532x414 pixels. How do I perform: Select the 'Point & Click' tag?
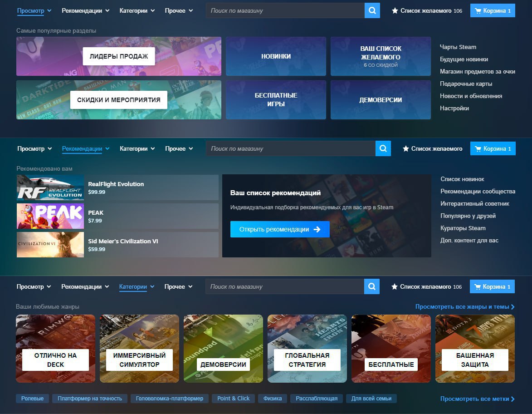(233, 399)
